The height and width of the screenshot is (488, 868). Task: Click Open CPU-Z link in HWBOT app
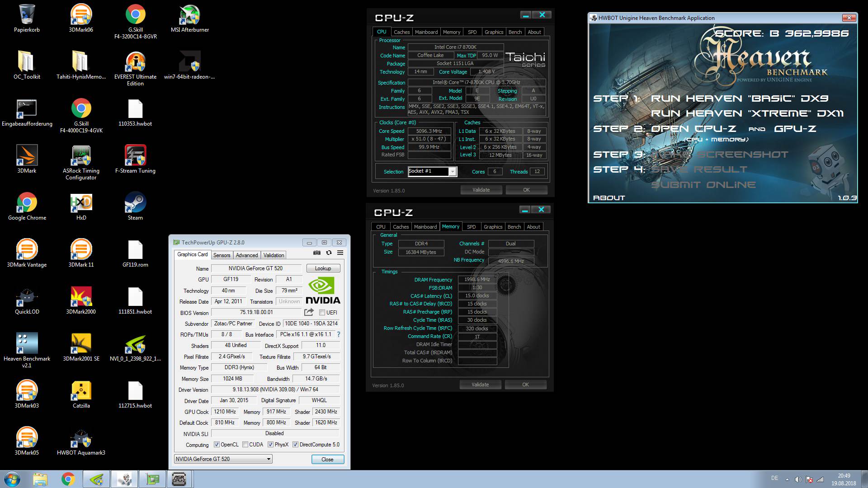(x=693, y=129)
